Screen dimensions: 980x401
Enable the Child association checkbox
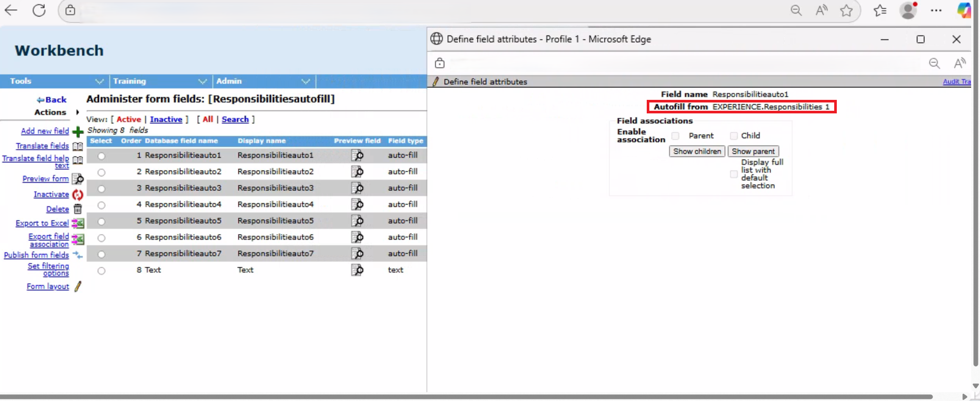[734, 136]
